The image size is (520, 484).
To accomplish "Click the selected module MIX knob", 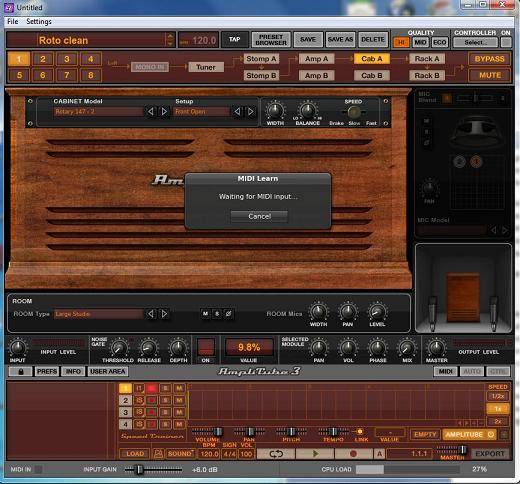I will 407,348.
